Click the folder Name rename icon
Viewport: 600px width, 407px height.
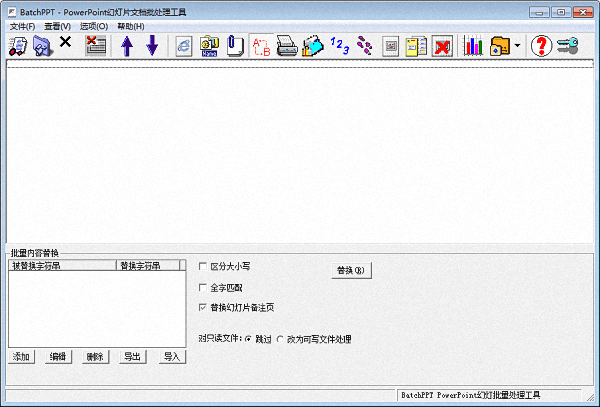click(209, 46)
